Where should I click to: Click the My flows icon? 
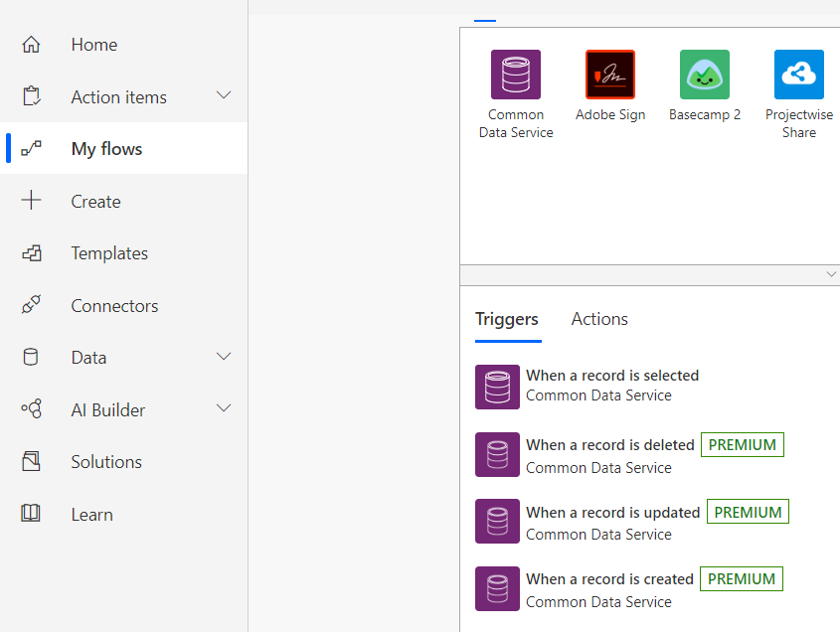click(x=31, y=148)
